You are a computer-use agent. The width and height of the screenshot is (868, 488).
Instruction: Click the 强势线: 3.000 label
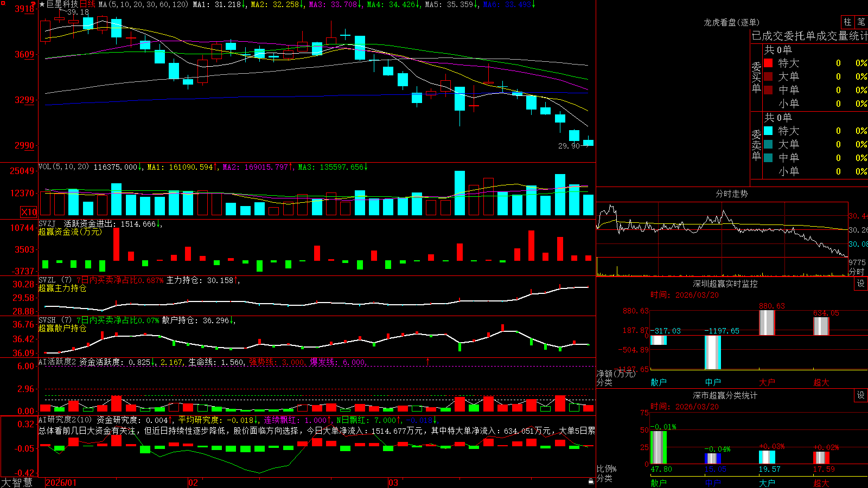click(x=278, y=362)
